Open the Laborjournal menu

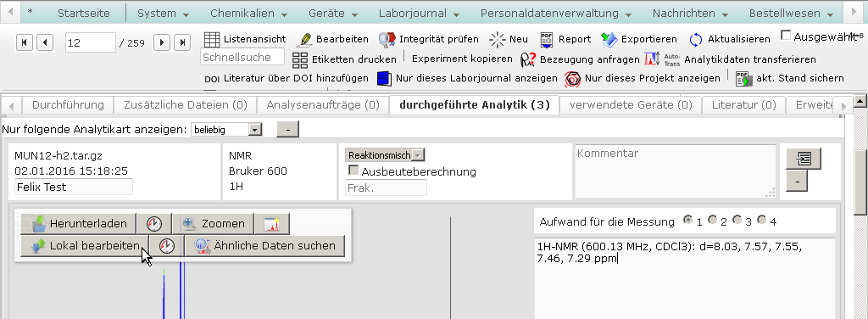tap(419, 14)
